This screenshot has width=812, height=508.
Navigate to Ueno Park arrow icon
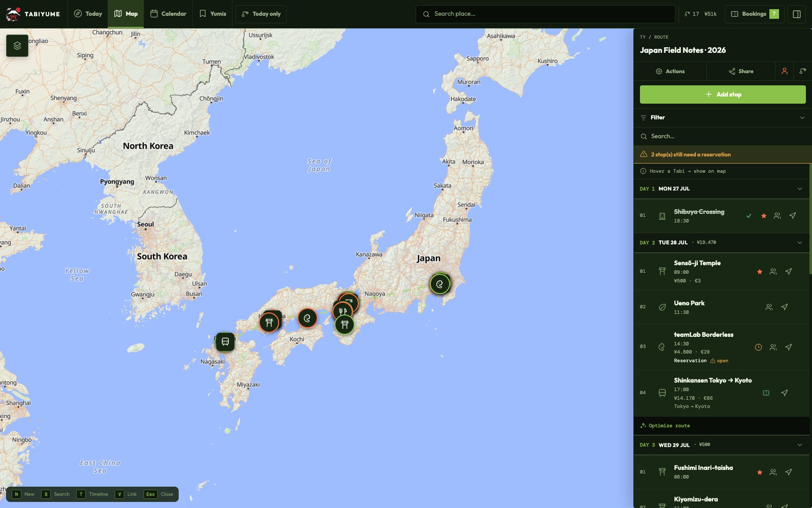tap(784, 307)
